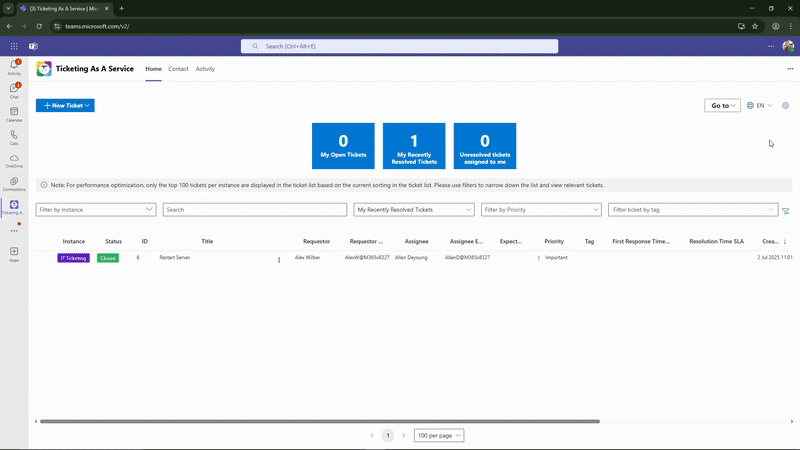Click the Teams search box
800x450 pixels.
[x=399, y=46]
